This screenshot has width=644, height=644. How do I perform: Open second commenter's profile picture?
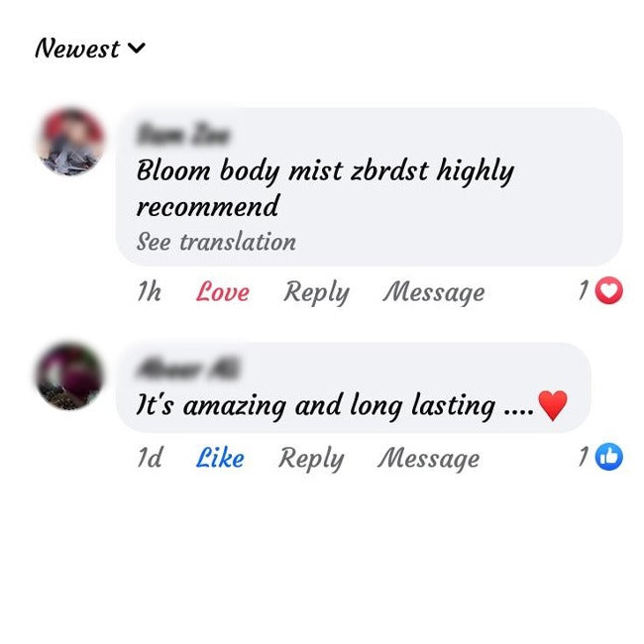point(69,376)
